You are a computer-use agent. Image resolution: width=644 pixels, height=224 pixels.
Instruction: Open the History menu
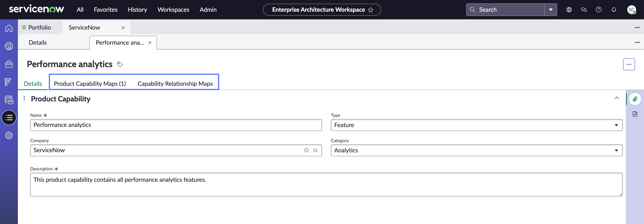(x=137, y=10)
